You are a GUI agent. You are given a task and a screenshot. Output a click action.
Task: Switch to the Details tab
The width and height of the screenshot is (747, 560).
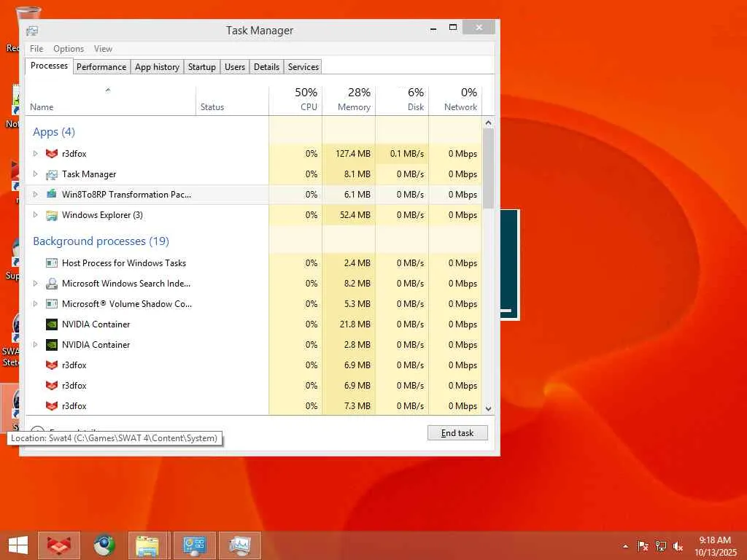click(266, 67)
